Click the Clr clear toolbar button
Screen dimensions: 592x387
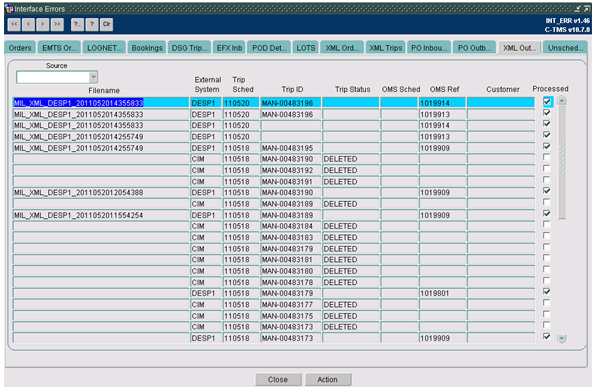pyautogui.click(x=106, y=25)
